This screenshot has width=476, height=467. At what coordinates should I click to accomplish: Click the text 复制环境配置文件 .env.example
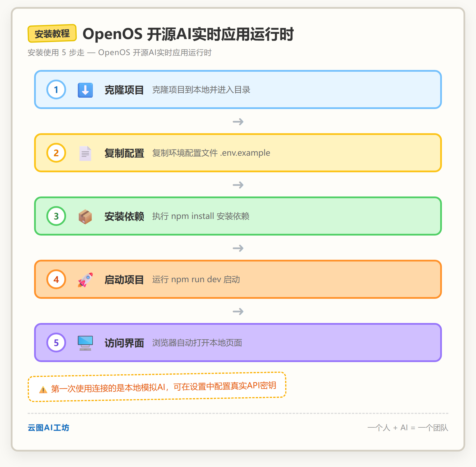211,153
